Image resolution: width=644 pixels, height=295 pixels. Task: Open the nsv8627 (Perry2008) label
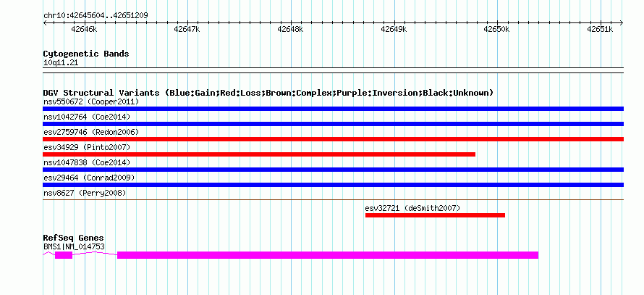click(x=85, y=193)
